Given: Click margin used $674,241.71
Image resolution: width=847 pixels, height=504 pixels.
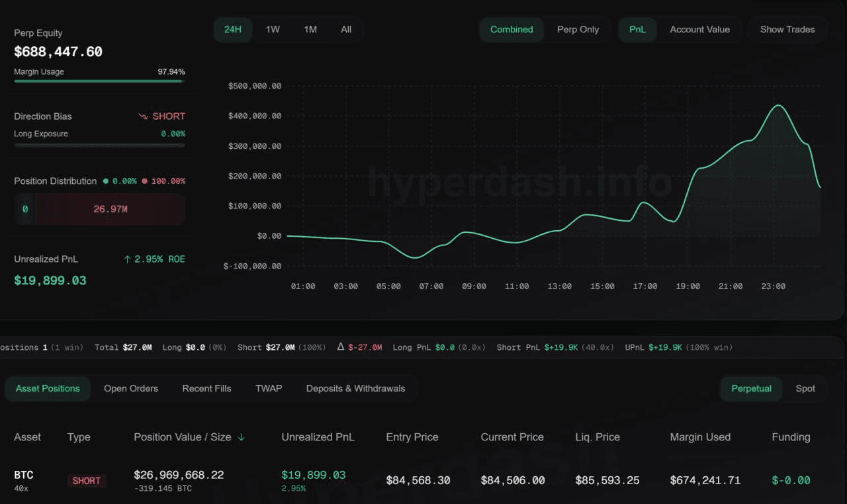Looking at the screenshot, I should (705, 480).
